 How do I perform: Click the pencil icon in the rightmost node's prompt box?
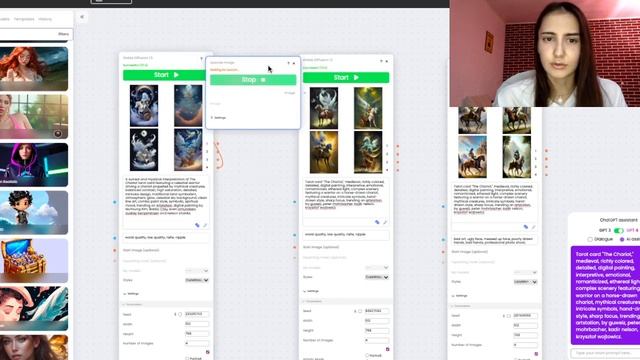(533, 227)
